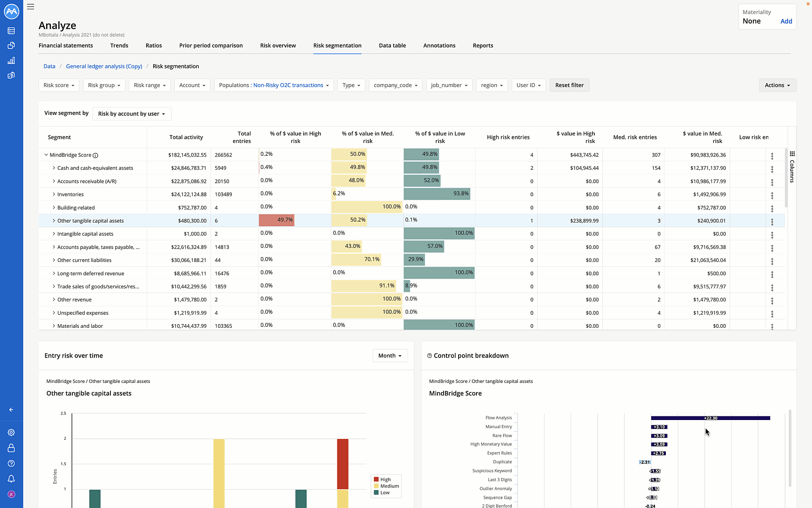The image size is (812, 508).
Task: Collapse the MindBridge Score tree row
Action: pos(46,155)
